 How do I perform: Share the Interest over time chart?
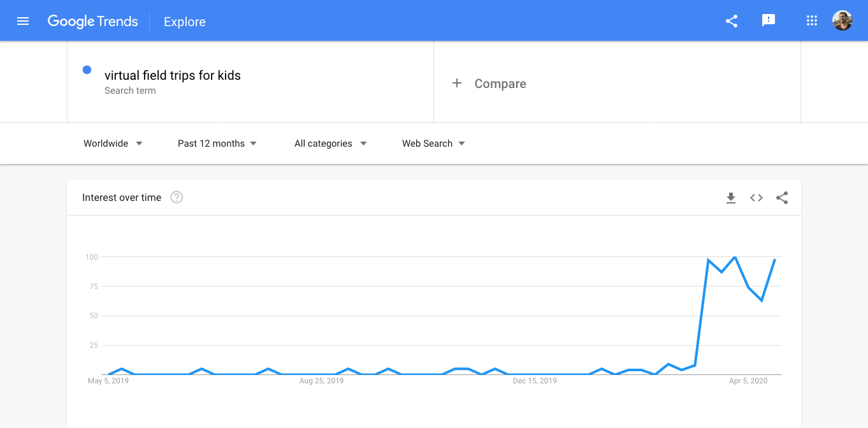point(782,198)
